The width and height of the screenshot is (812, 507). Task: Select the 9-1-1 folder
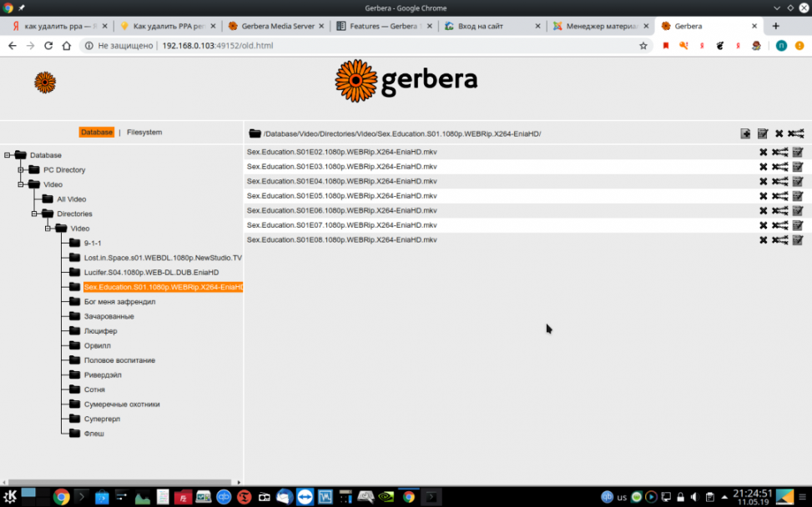coord(93,243)
